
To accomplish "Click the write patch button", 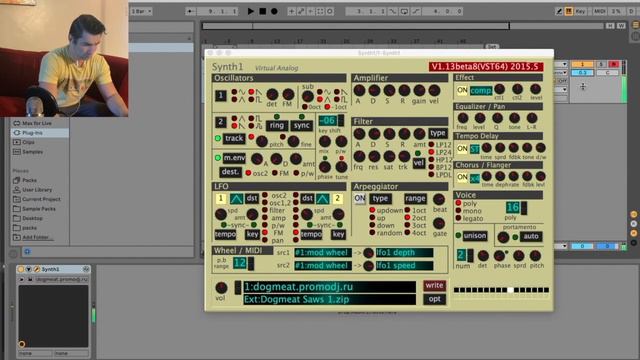I will click(434, 285).
